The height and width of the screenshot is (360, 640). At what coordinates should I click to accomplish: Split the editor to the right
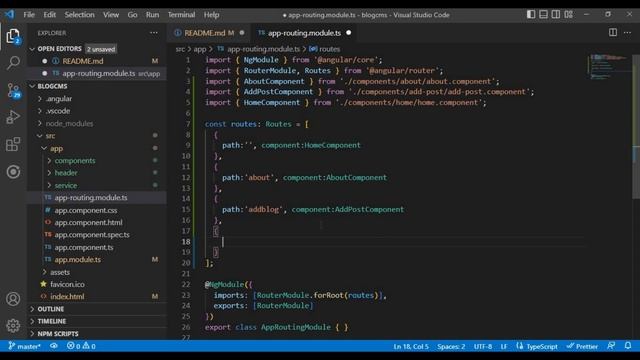point(613,32)
